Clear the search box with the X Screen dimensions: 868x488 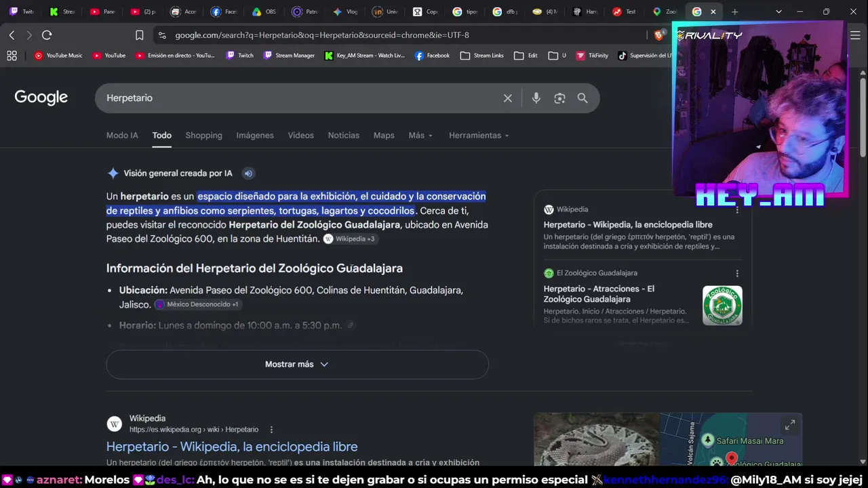click(507, 98)
